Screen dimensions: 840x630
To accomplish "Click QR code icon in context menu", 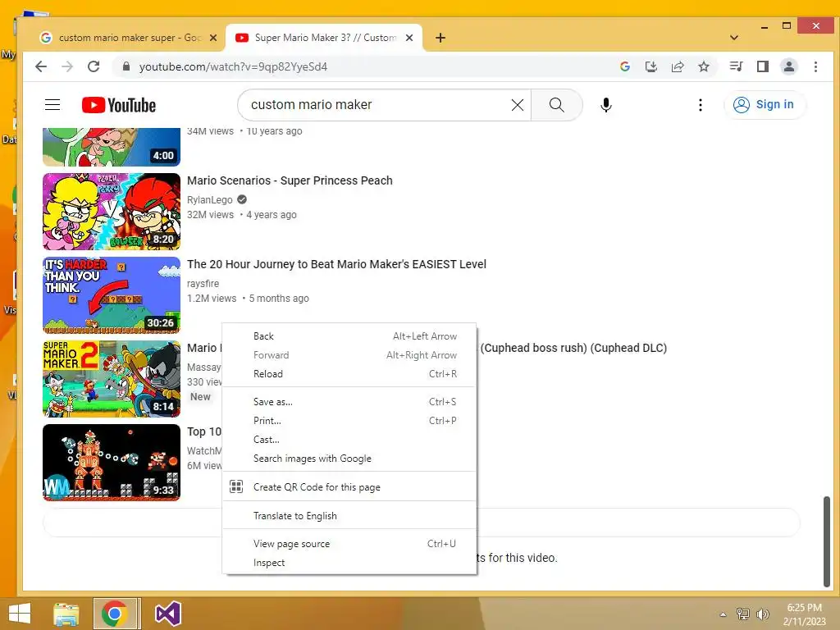I will (x=236, y=486).
